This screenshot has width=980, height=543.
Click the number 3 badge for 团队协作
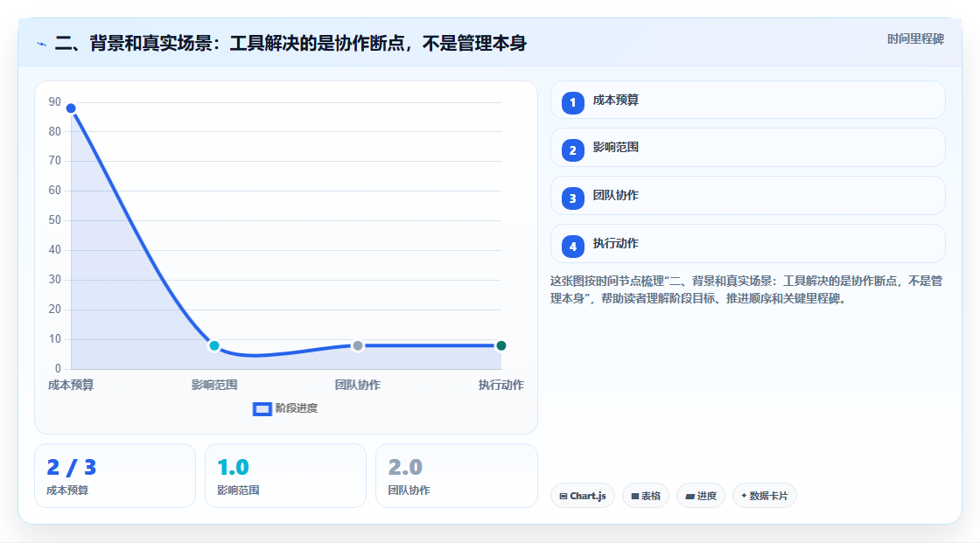point(572,198)
